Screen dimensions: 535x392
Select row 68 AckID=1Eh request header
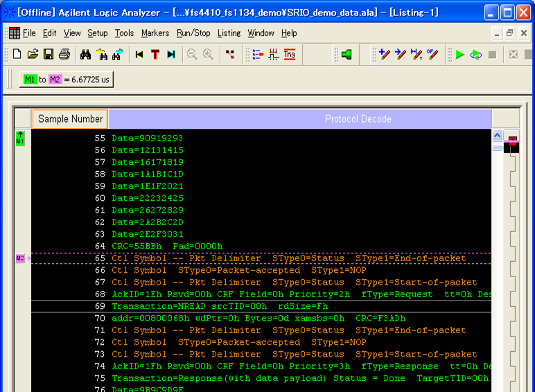coord(261,294)
